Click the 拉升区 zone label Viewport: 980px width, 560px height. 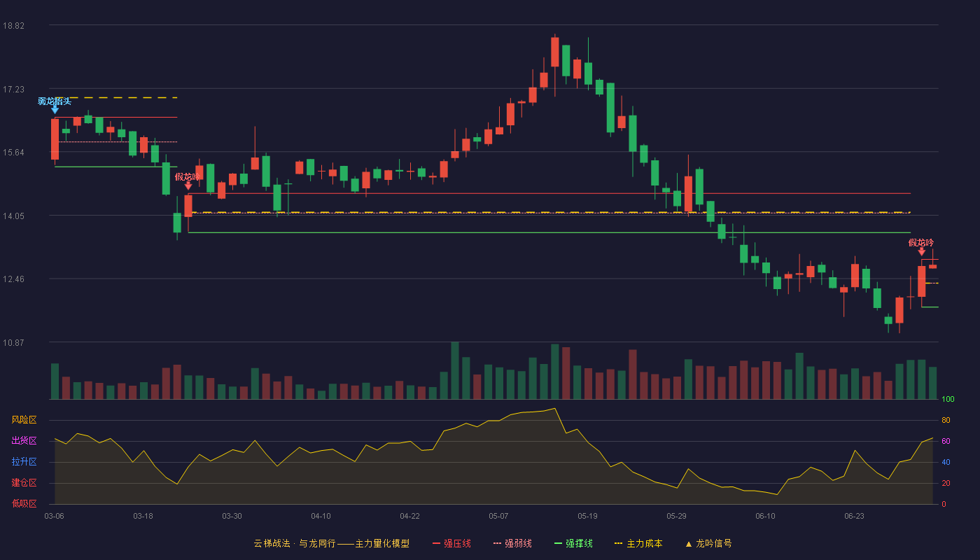24,462
